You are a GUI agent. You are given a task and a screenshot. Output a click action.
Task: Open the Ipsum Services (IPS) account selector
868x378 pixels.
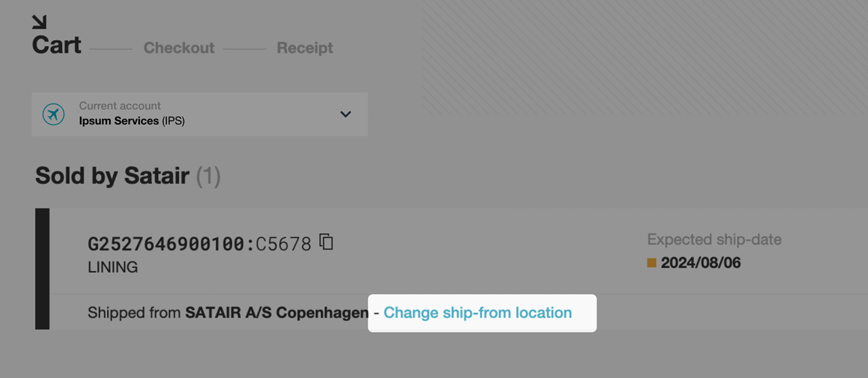pyautogui.click(x=199, y=114)
